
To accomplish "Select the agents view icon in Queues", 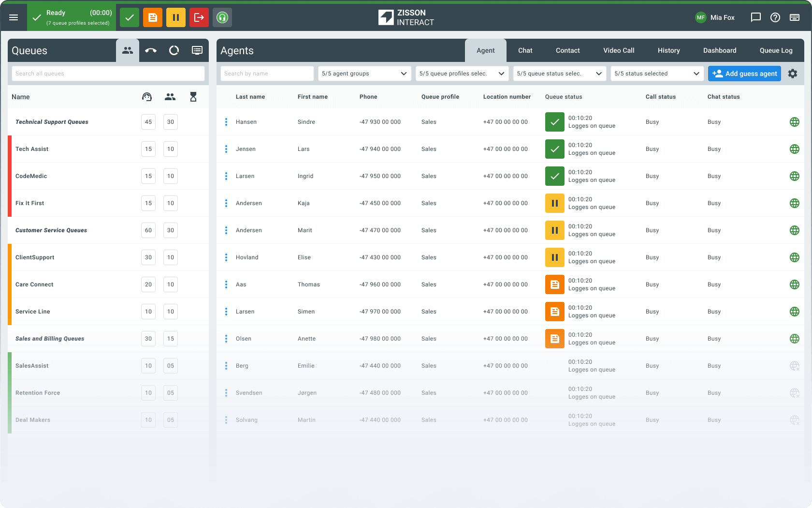I will coord(128,50).
